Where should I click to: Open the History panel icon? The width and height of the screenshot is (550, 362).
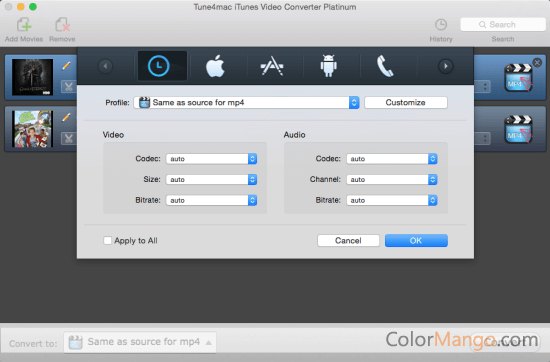click(x=441, y=25)
